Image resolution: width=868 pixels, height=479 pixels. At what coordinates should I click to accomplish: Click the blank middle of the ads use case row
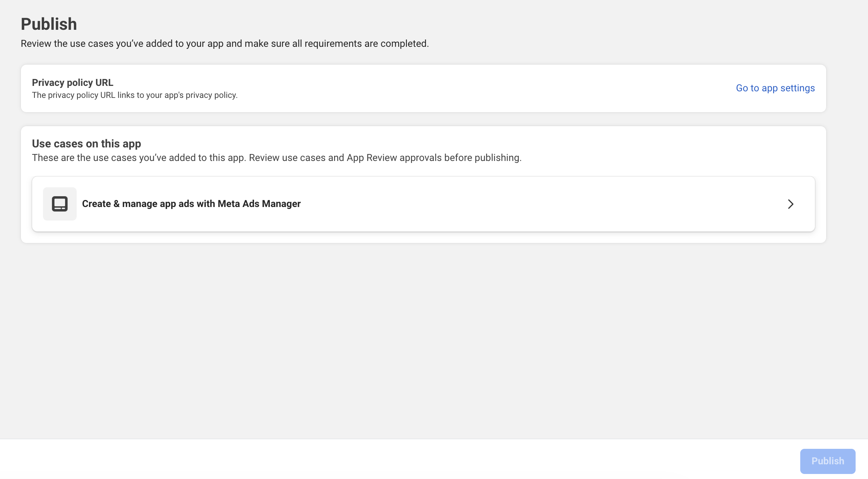pyautogui.click(x=542, y=204)
